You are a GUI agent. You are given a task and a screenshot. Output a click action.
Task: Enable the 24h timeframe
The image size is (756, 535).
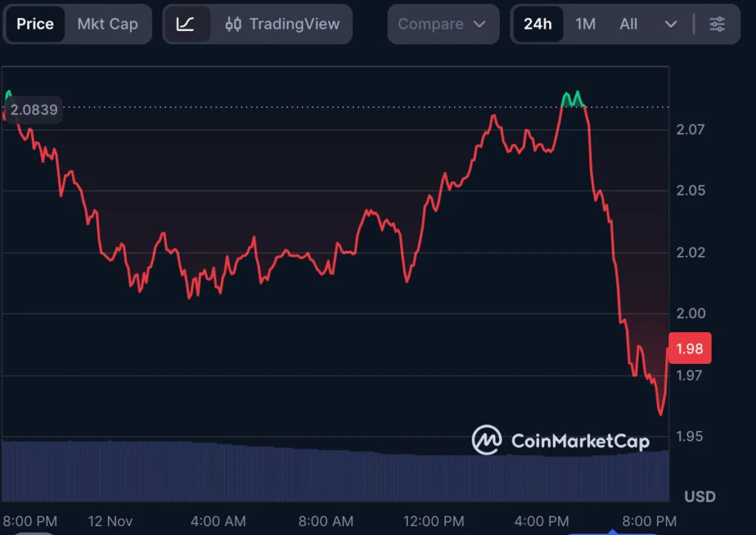click(537, 24)
